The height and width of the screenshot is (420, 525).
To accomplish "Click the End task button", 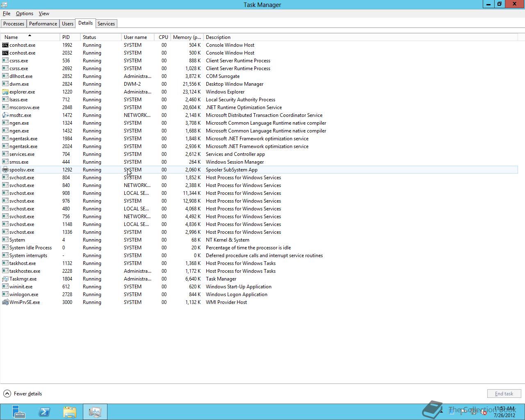I will click(504, 394).
